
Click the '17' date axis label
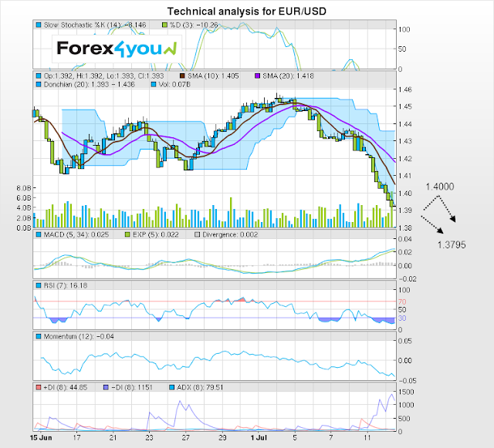pos(76,438)
